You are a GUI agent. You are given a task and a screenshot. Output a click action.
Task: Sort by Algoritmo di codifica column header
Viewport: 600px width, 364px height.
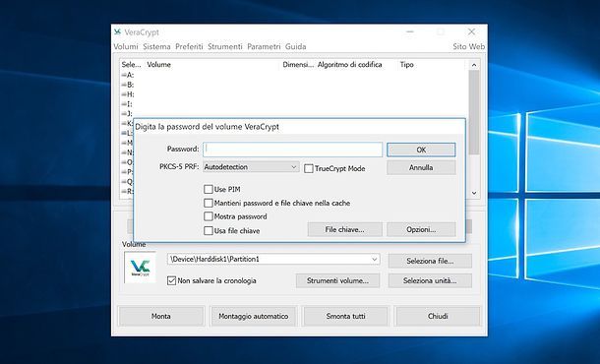click(x=350, y=65)
